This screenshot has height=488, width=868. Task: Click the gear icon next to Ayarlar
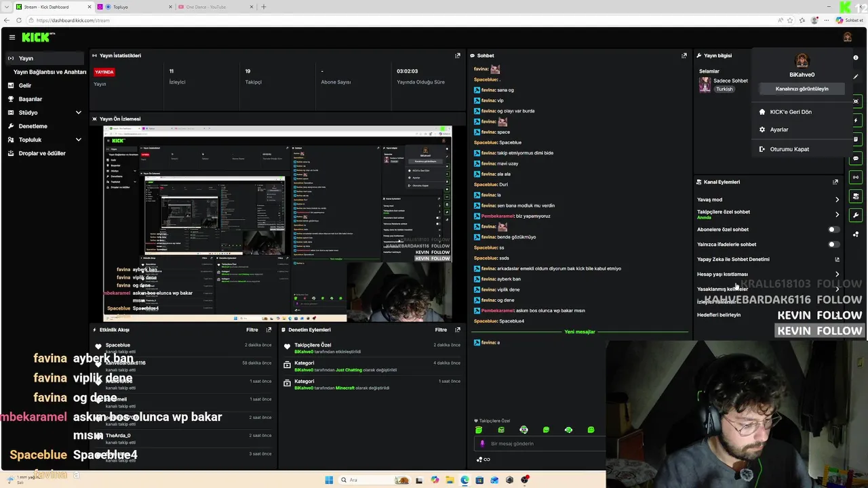pyautogui.click(x=762, y=129)
